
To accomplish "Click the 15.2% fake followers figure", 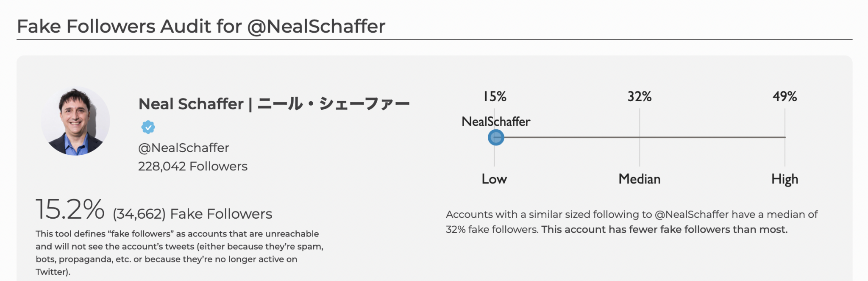I will coord(70,209).
